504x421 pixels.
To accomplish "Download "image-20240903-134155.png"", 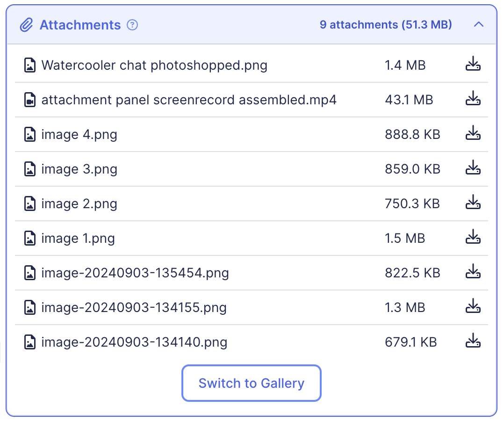I will click(473, 306).
